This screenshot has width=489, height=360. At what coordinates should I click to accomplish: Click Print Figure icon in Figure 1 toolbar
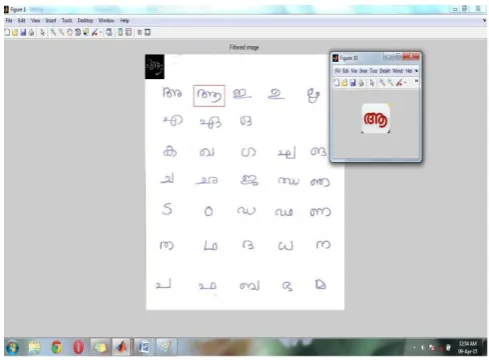point(31,32)
